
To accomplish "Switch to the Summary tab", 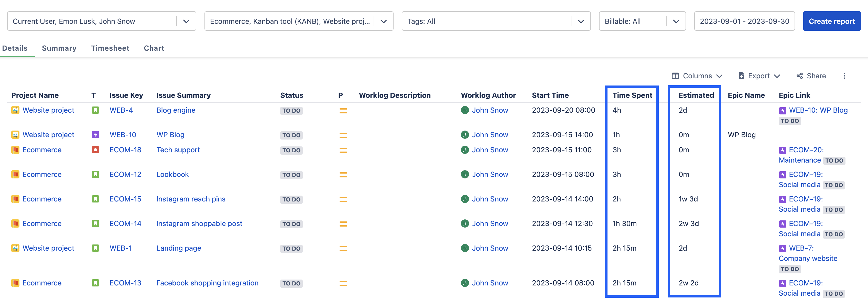I will [x=59, y=48].
